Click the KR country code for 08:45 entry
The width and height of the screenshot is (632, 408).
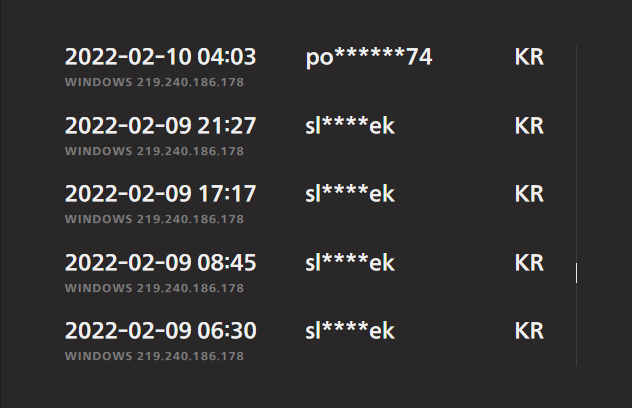coord(529,263)
